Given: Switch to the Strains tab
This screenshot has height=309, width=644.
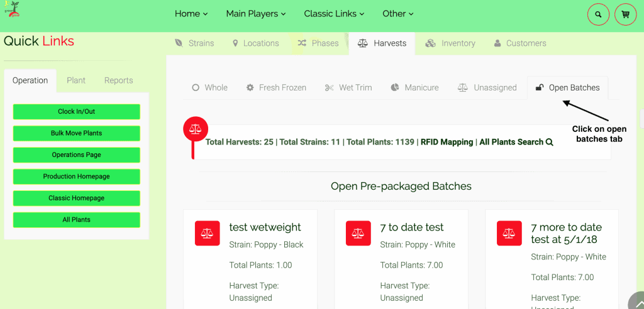Looking at the screenshot, I should pyautogui.click(x=195, y=43).
